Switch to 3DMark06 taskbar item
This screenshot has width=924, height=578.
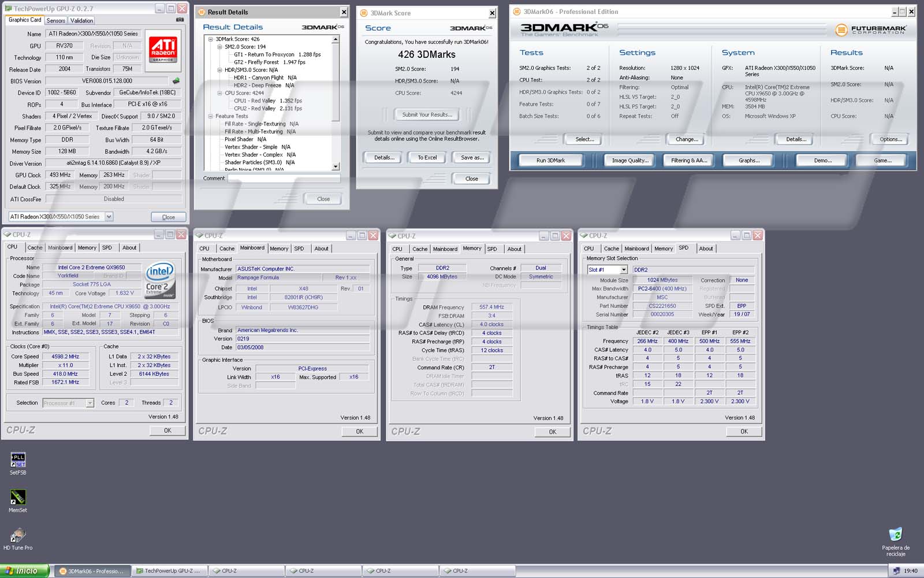coord(91,571)
